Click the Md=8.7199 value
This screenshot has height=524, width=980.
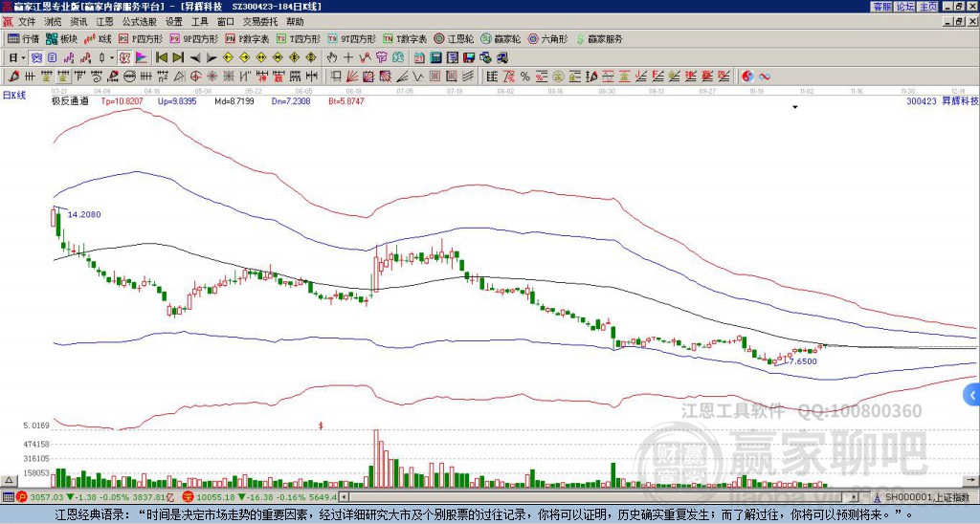tap(234, 100)
